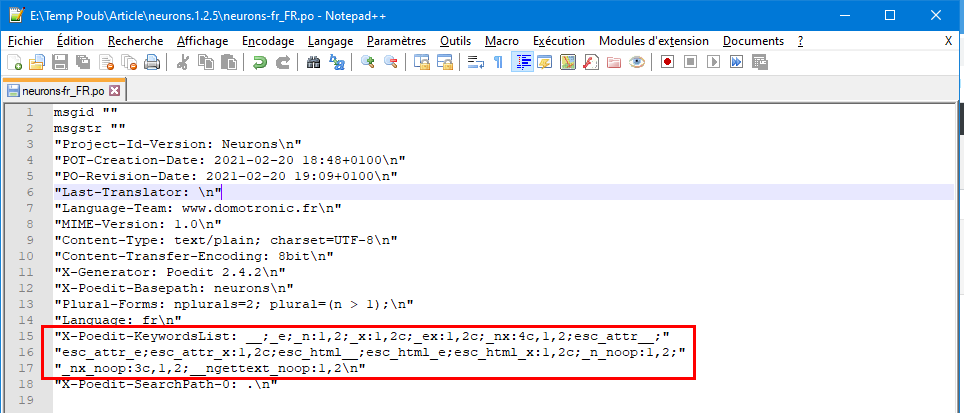Zoom in with the magnifier plus icon

368,62
